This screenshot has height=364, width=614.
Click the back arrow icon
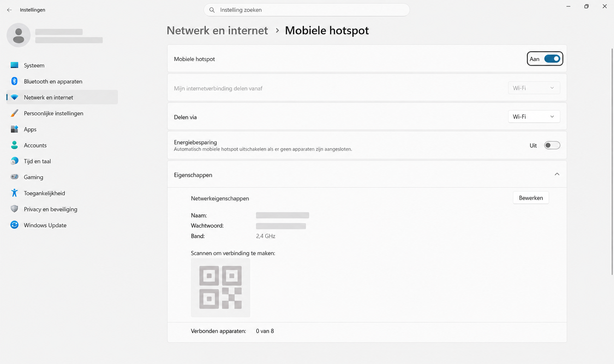click(x=9, y=10)
